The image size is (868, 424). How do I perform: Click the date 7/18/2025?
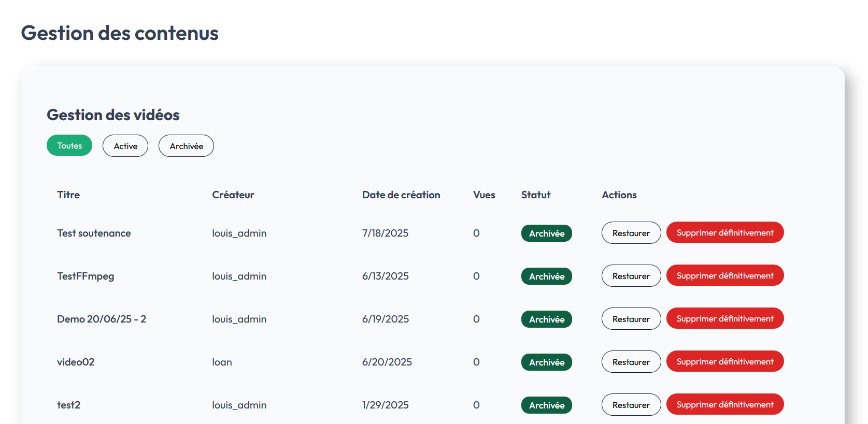click(x=385, y=233)
